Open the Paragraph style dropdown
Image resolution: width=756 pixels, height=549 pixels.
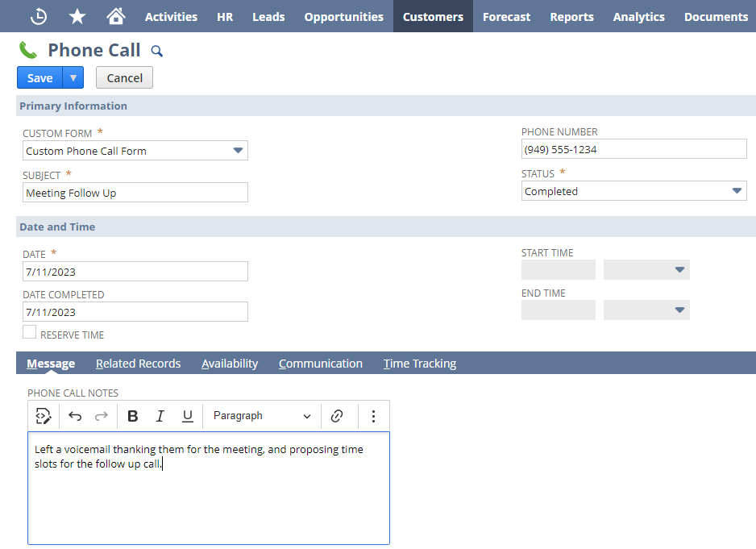pos(262,416)
